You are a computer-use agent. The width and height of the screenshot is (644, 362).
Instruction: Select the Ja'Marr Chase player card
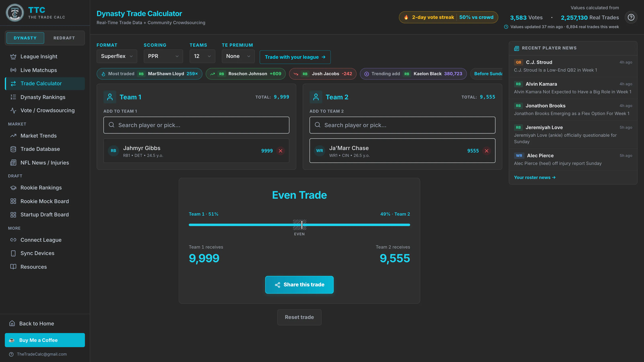[402, 151]
